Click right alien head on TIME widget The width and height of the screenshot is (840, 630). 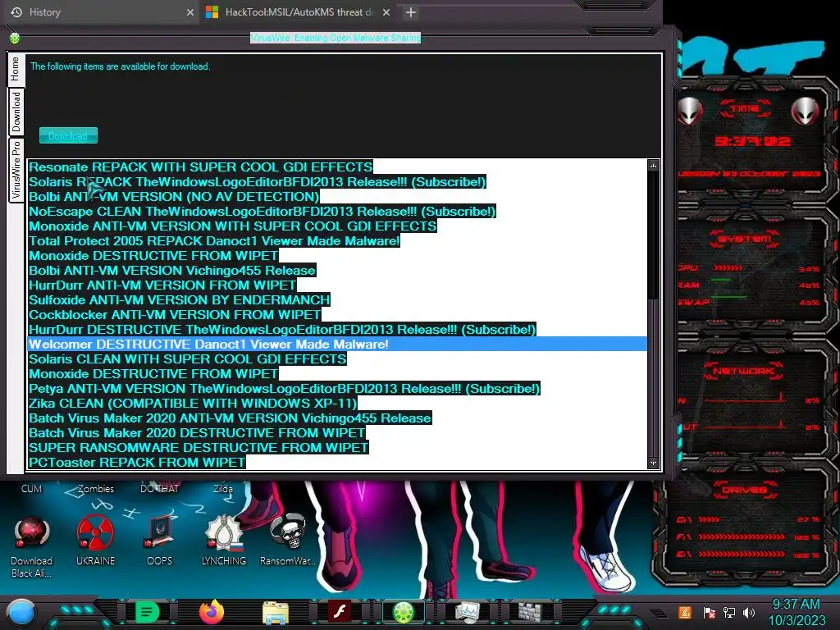pyautogui.click(x=806, y=112)
